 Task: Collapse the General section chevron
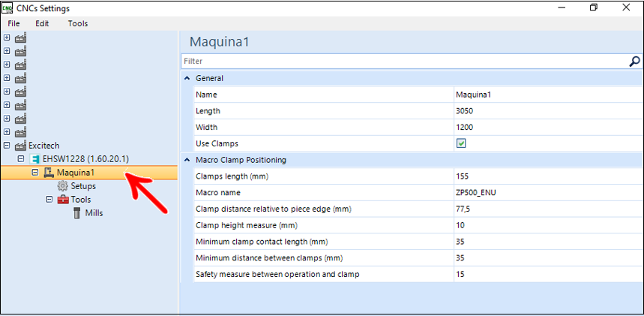coord(187,78)
